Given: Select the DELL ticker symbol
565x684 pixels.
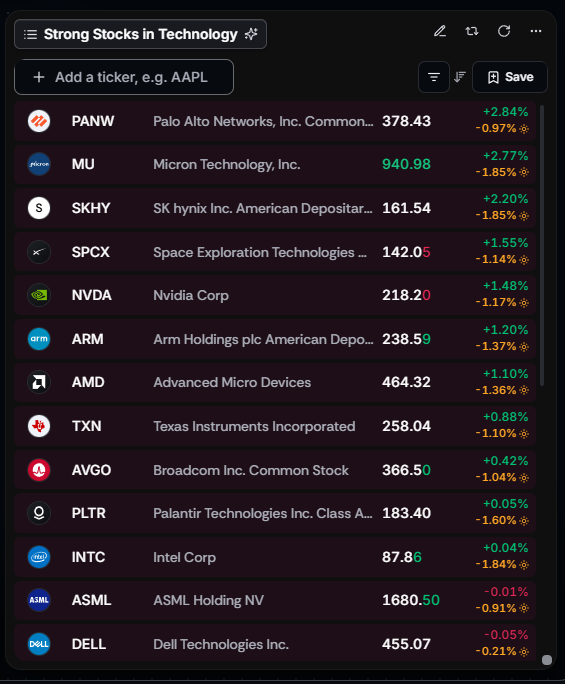Looking at the screenshot, I should point(89,644).
